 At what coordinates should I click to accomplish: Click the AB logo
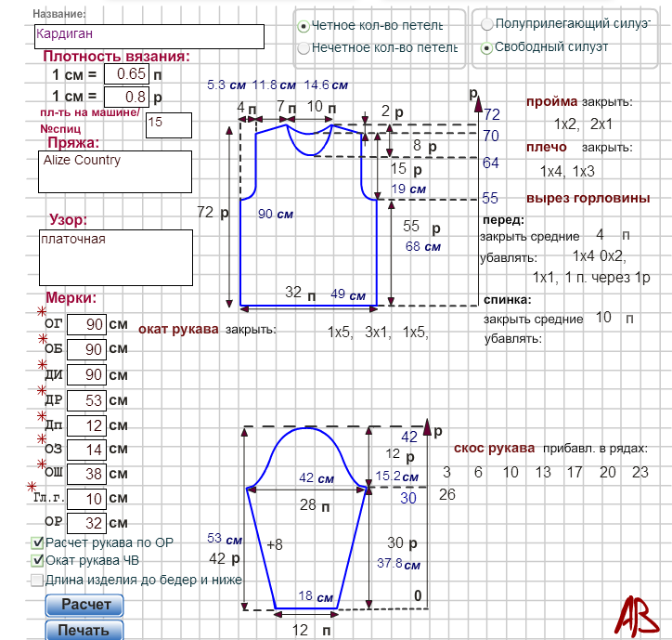(x=637, y=616)
